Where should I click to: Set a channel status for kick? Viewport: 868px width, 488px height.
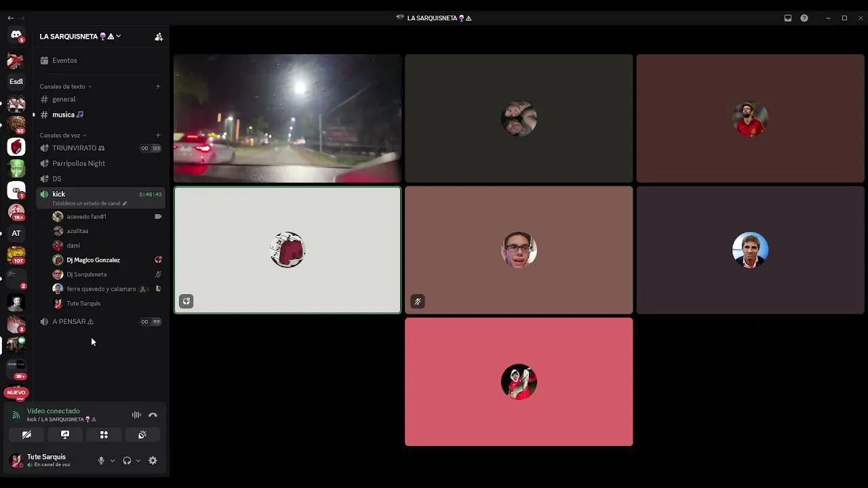pyautogui.click(x=90, y=203)
